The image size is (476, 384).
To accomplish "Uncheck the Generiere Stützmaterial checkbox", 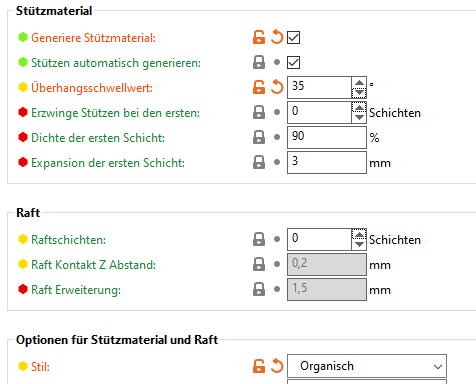I will coord(293,37).
